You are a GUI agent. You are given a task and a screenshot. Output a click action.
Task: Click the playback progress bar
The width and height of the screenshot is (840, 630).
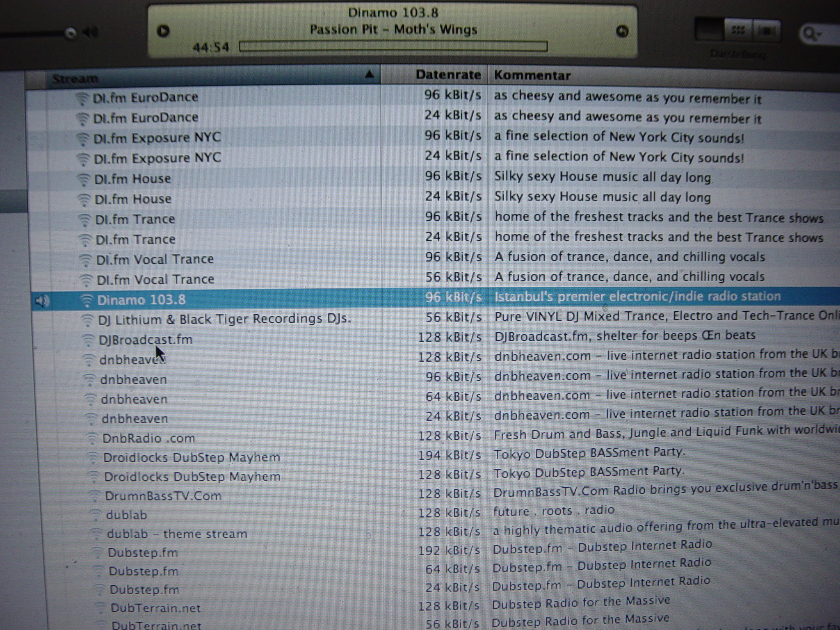click(x=393, y=46)
